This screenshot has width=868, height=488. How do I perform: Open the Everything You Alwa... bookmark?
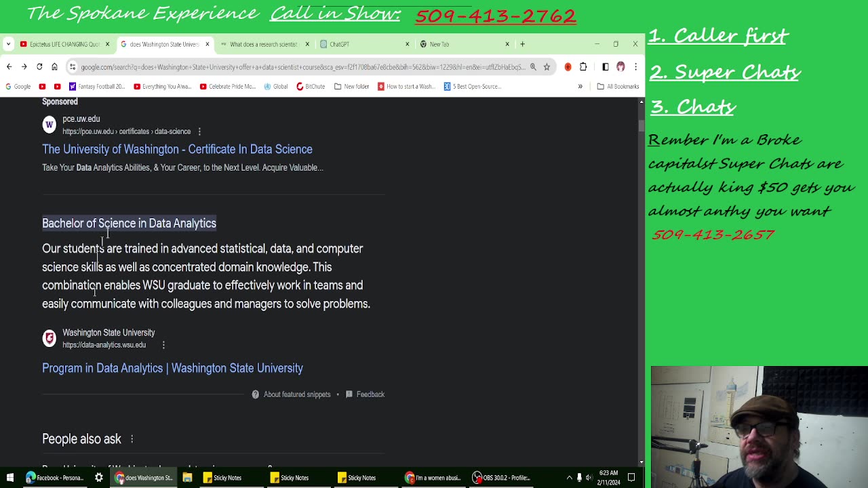(x=163, y=86)
